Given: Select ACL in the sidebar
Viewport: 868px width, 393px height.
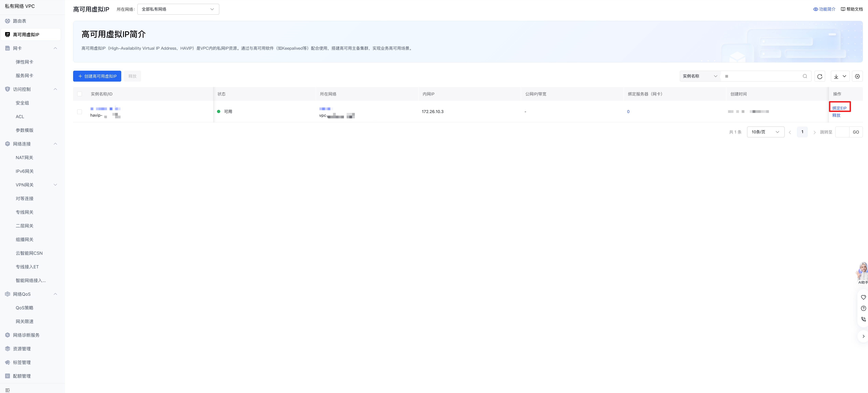Looking at the screenshot, I should point(20,117).
